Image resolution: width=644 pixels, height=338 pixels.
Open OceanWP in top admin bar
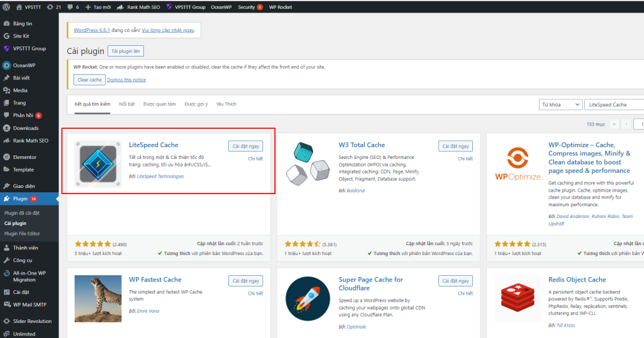coord(221,7)
